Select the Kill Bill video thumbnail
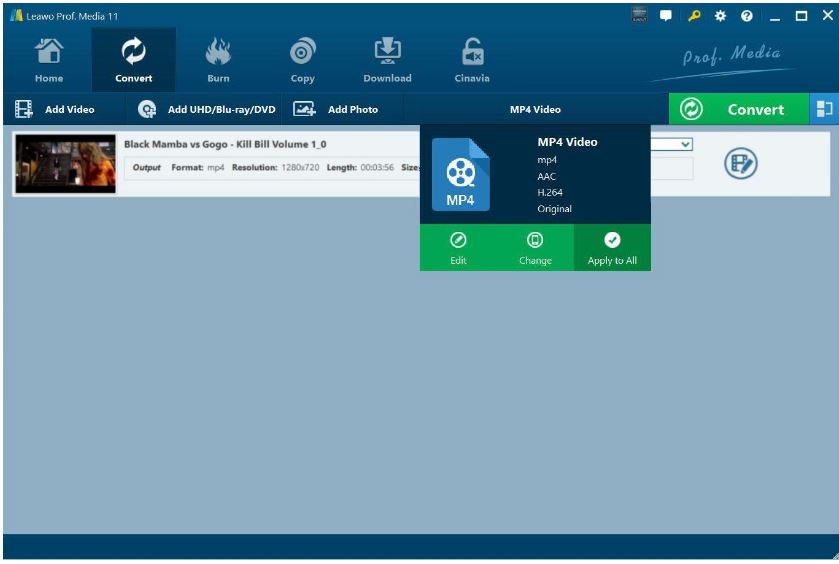The image size is (839, 564). 65,164
